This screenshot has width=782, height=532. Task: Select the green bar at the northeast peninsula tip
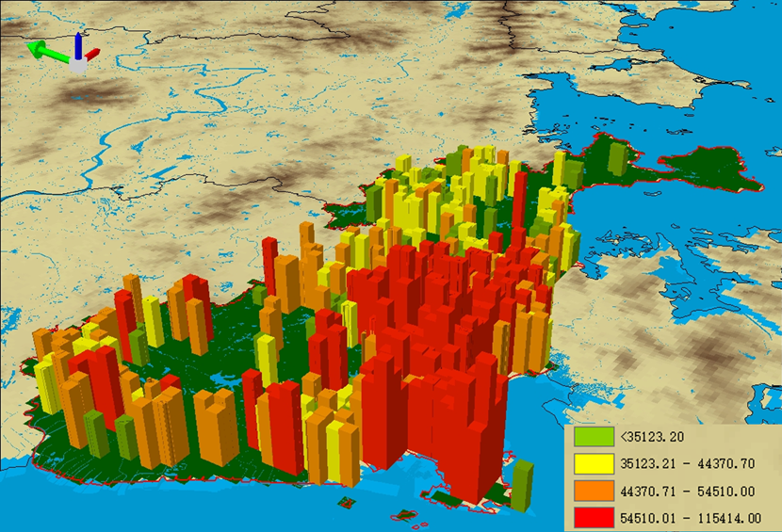[617, 158]
